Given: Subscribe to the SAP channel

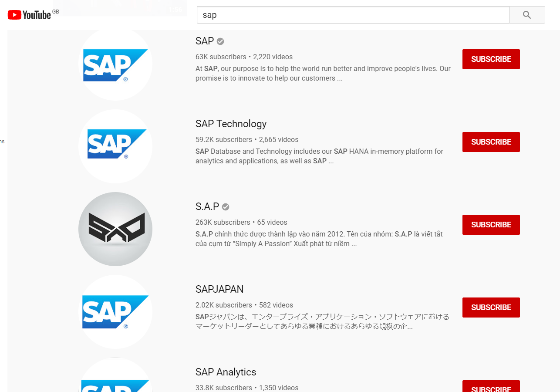Looking at the screenshot, I should [x=491, y=59].
